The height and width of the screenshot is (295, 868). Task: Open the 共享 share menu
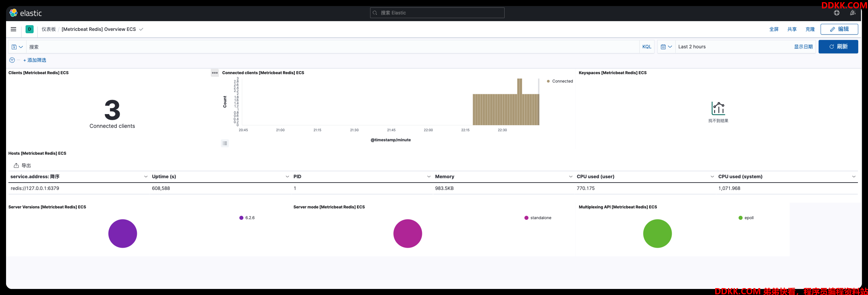coord(792,29)
